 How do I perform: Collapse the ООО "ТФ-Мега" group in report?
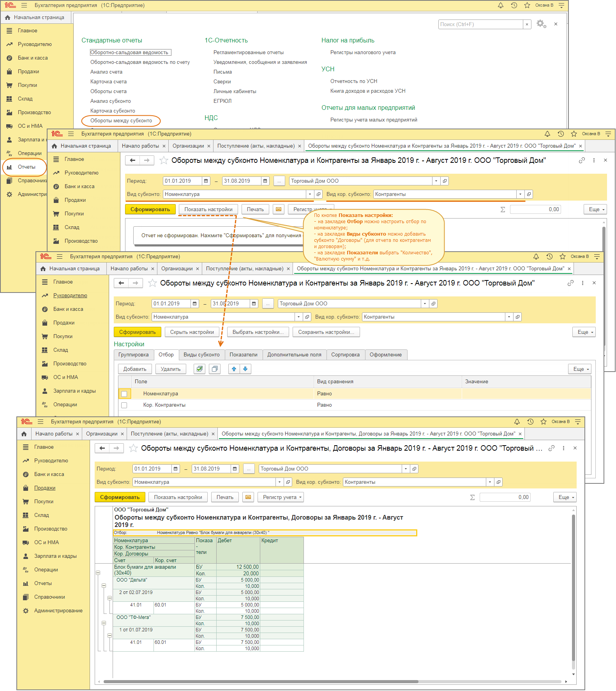[x=104, y=623]
